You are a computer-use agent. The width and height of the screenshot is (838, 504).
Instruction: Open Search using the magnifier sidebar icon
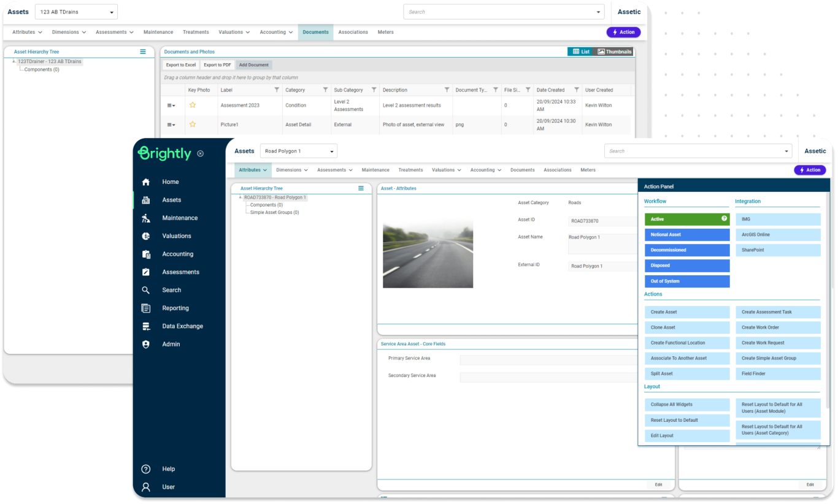145,289
